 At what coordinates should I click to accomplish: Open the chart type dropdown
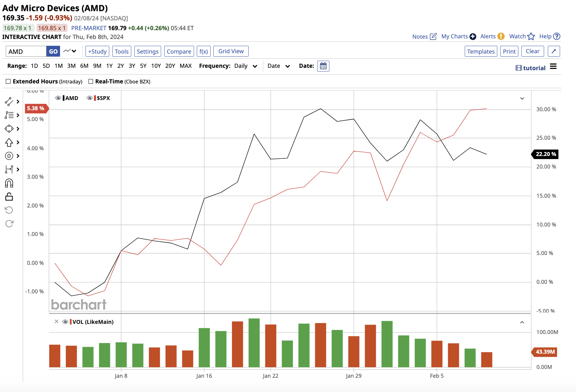point(70,51)
